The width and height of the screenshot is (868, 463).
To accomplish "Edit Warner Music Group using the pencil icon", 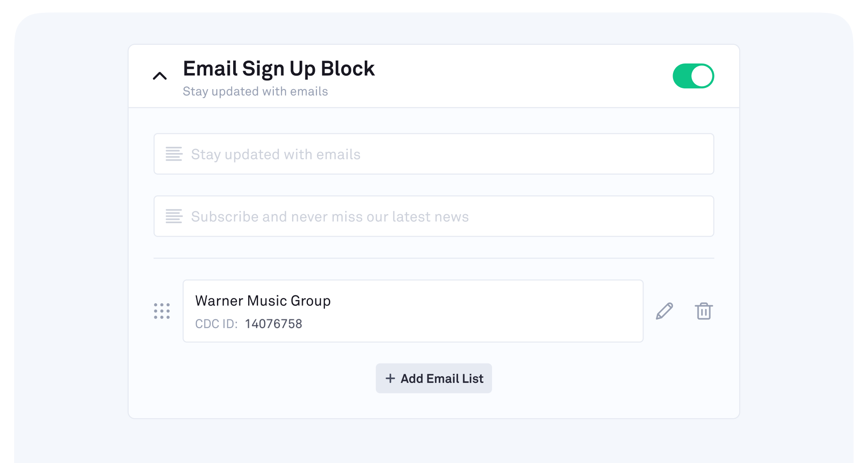I will tap(664, 311).
